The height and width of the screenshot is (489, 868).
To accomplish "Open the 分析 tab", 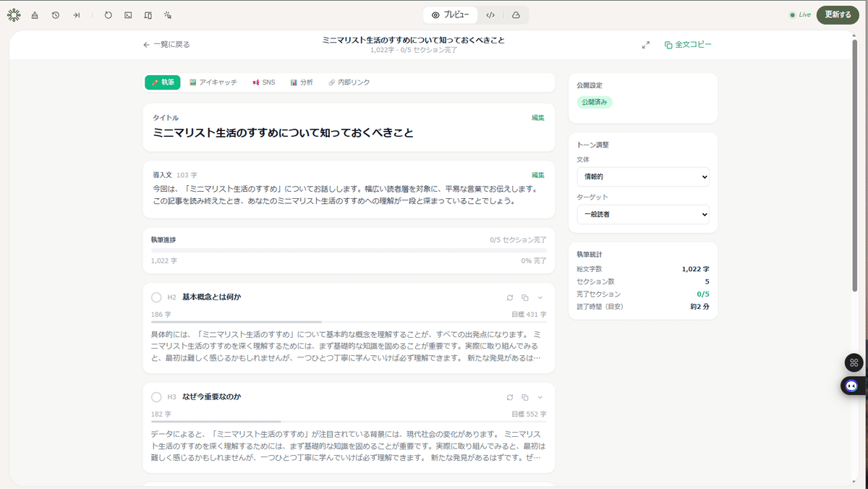I will [302, 82].
